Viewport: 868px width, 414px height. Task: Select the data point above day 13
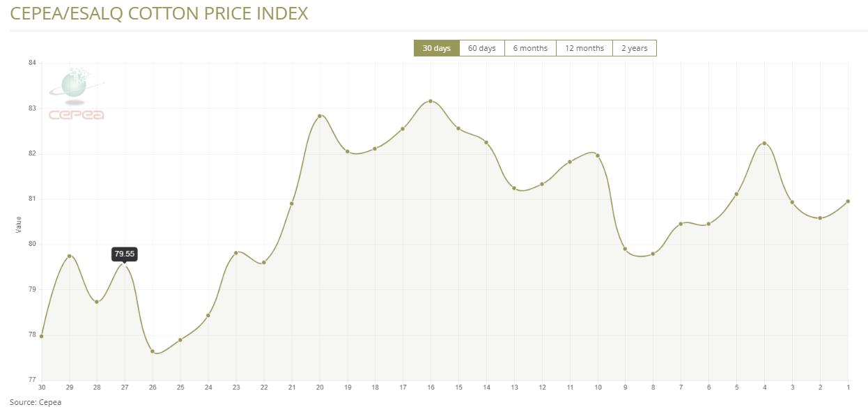click(x=514, y=188)
